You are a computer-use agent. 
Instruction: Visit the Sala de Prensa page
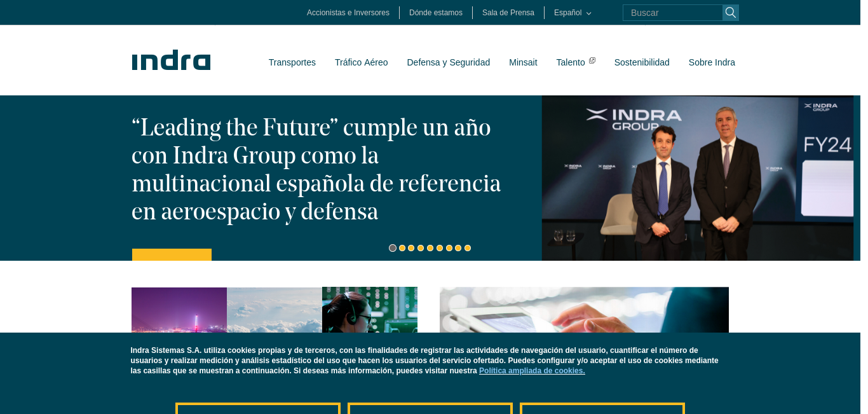(x=508, y=13)
